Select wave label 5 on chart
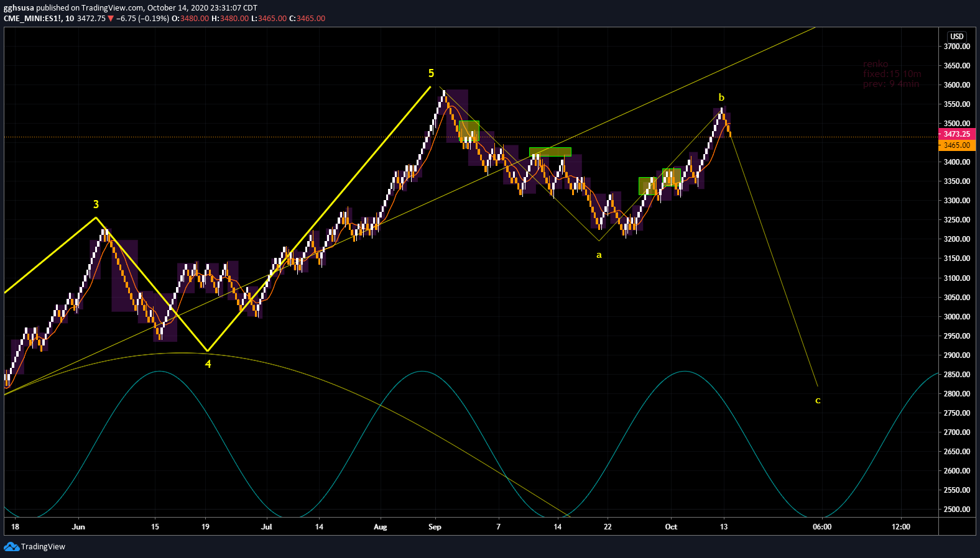 coord(431,73)
